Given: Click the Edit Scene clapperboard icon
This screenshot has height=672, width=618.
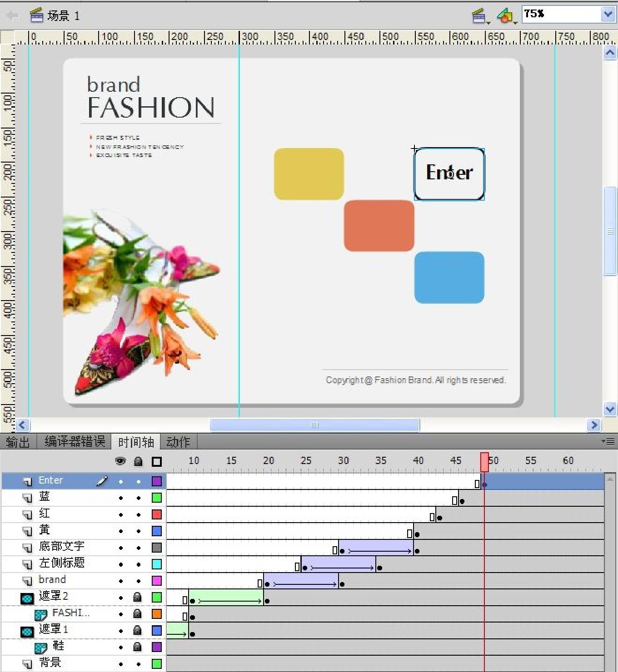Looking at the screenshot, I should pos(479,16).
